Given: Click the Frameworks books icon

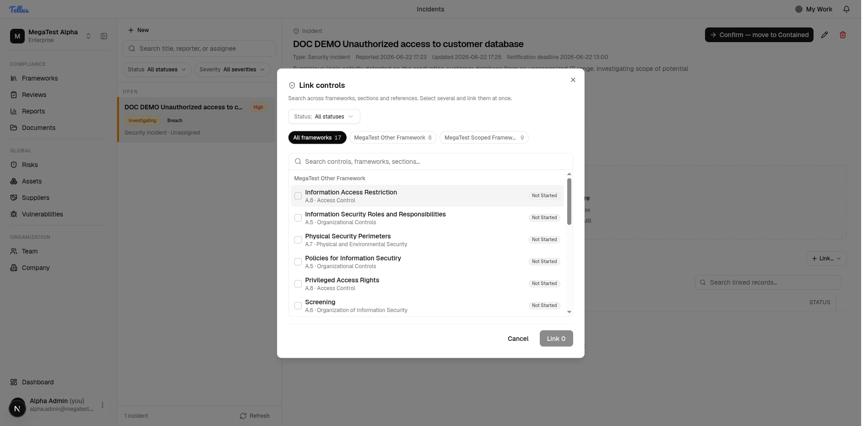Looking at the screenshot, I should pos(14,78).
